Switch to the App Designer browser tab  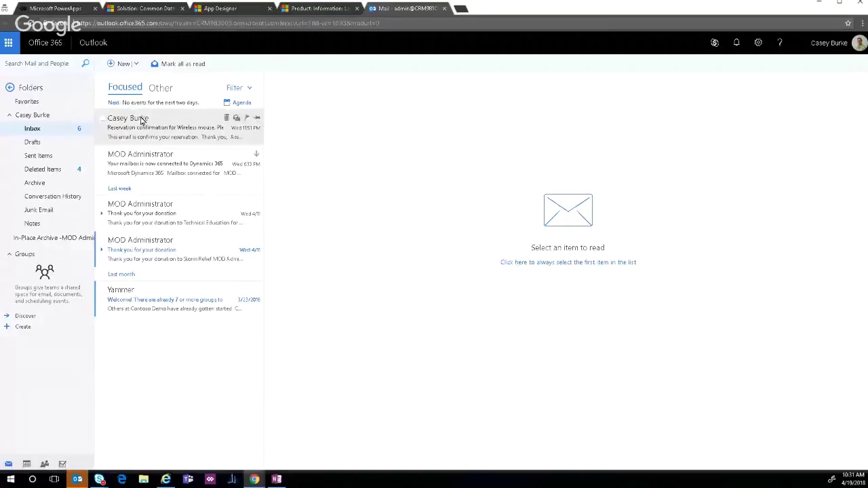click(x=232, y=8)
